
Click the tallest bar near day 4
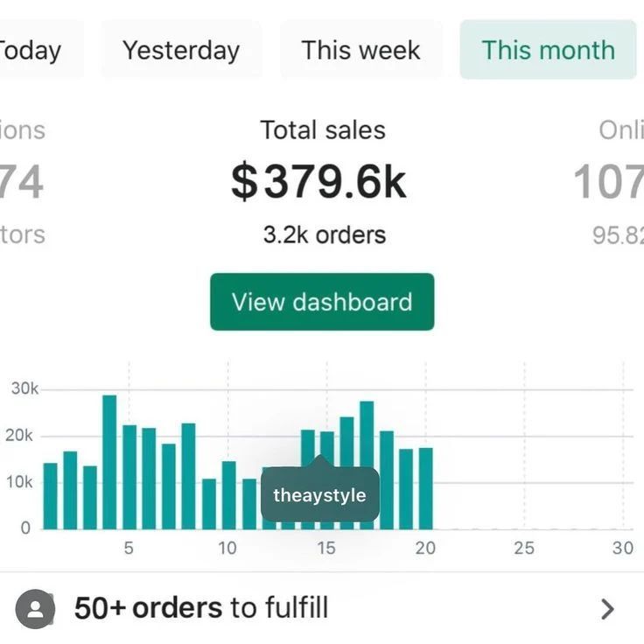click(x=109, y=462)
